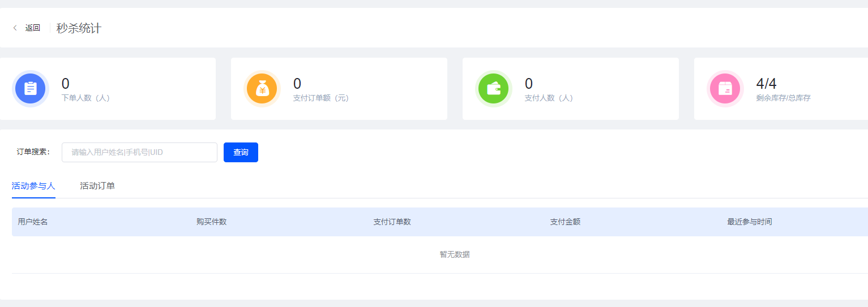Click the 支付订单数 column header
868x307 pixels.
click(x=392, y=222)
